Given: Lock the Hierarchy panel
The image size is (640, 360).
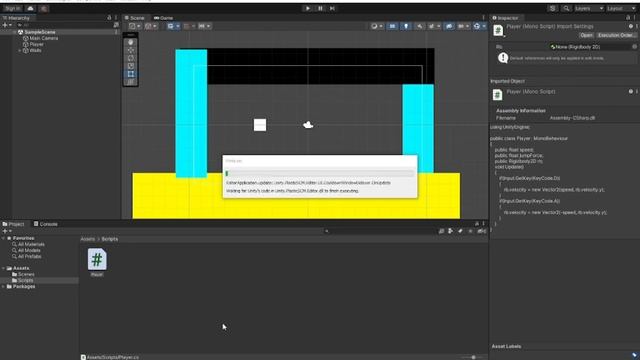Looking at the screenshot, I should (x=109, y=18).
